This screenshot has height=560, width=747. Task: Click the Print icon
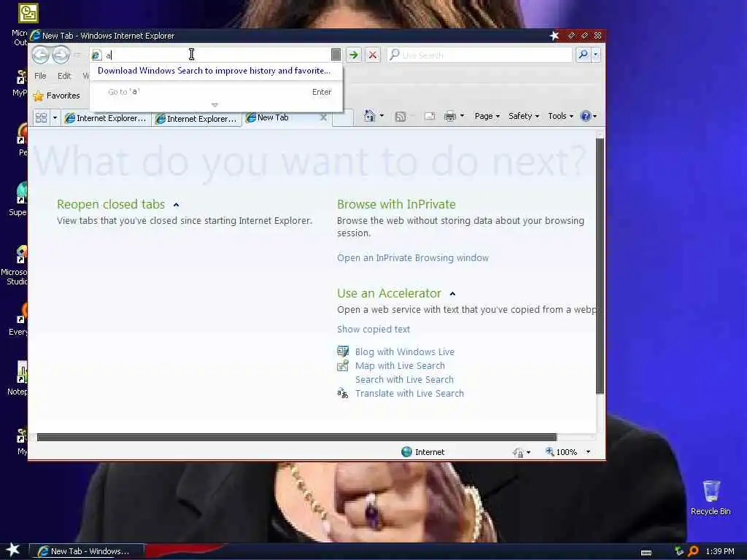tap(449, 116)
